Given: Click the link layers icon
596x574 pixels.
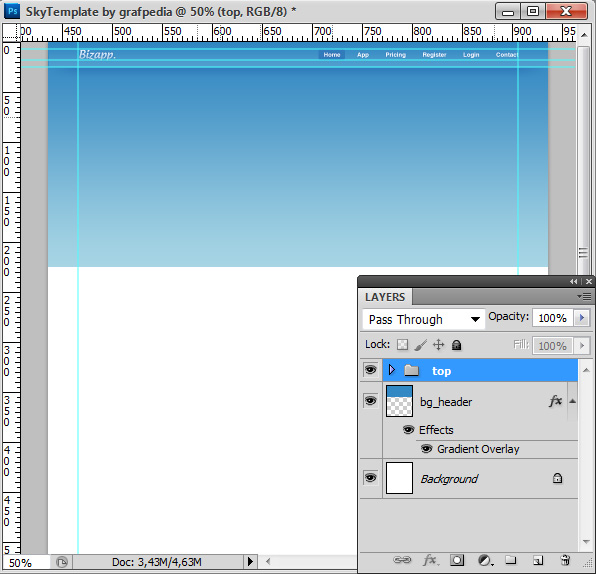Looking at the screenshot, I should coord(401,560).
